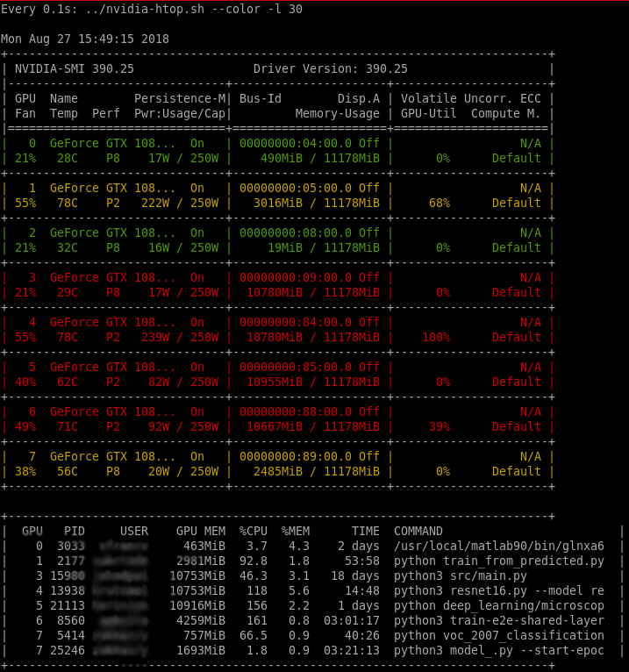Screen dimensions: 629x672
Task: Select 'python3 model_.py --start-epoc' command
Action: pyautogui.click(x=499, y=651)
